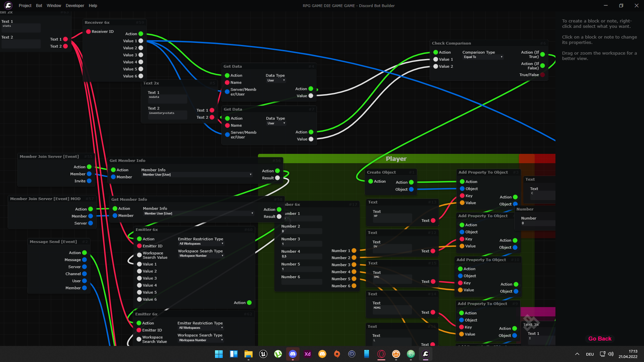This screenshot has width=644, height=362.
Task: Open File Explorer from the taskbar
Action: coord(248,354)
